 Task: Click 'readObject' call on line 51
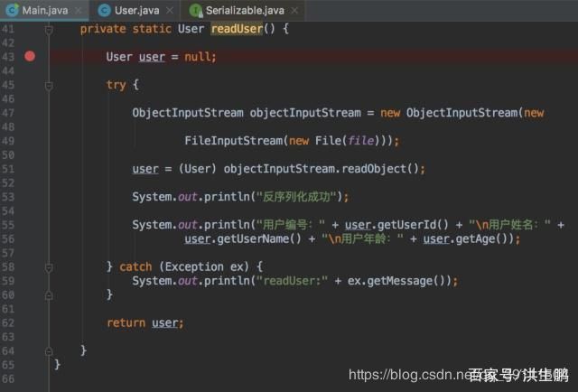[x=373, y=169]
